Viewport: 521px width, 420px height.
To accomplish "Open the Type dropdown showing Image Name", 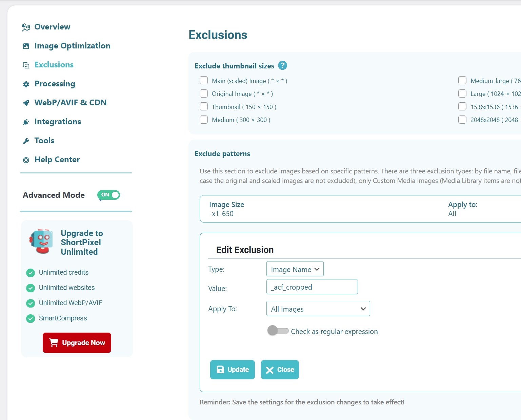I will pos(295,269).
